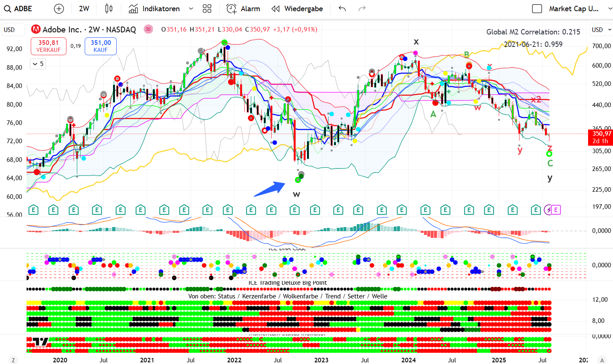
Task: Click the Z timezone button bottom left
Action: pyautogui.click(x=13, y=360)
